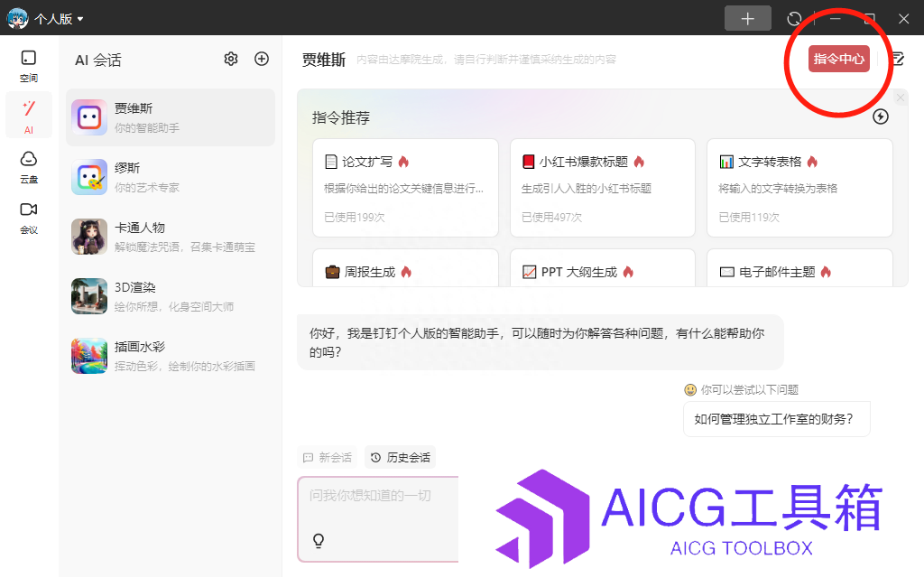Open 会议 meetings in the sidebar
Image resolution: width=924 pixels, height=578 pixels.
pyautogui.click(x=28, y=218)
